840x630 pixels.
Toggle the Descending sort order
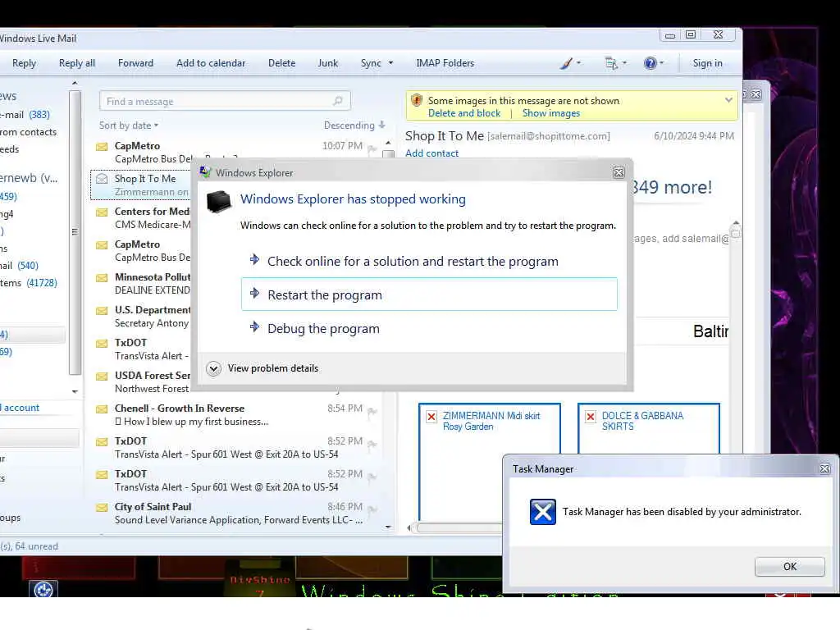click(354, 126)
